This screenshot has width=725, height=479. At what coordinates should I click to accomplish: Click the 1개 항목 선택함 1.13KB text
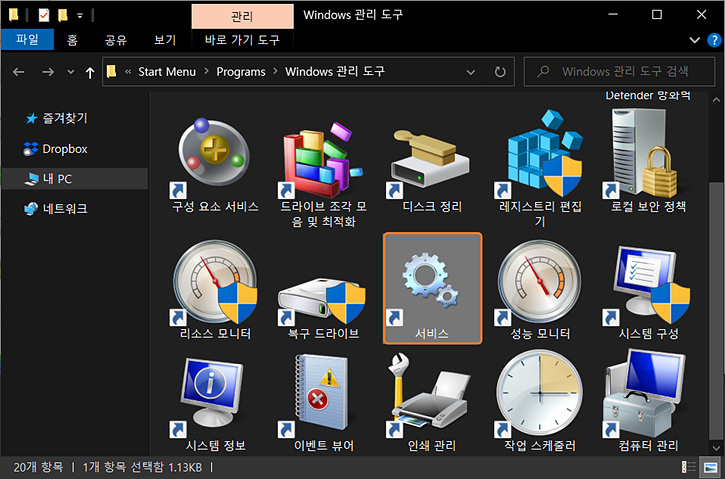click(142, 467)
